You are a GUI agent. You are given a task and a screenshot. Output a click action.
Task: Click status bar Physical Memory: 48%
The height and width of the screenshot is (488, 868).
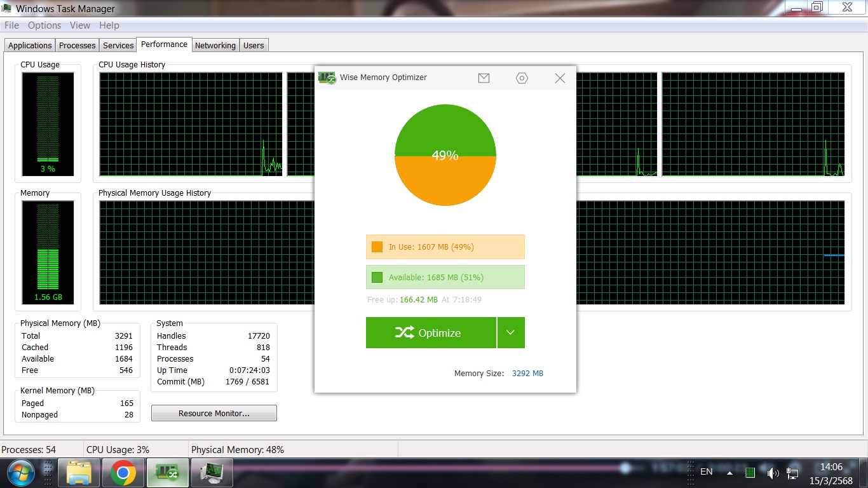(238, 449)
